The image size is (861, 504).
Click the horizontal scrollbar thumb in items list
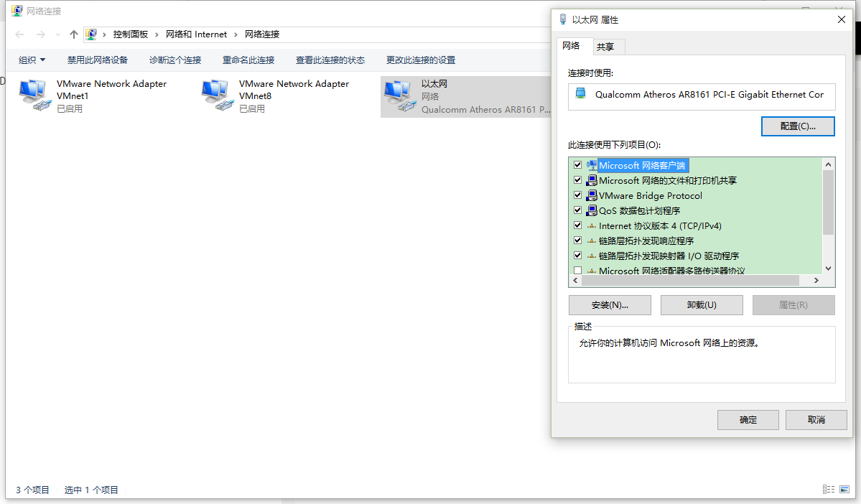click(690, 281)
